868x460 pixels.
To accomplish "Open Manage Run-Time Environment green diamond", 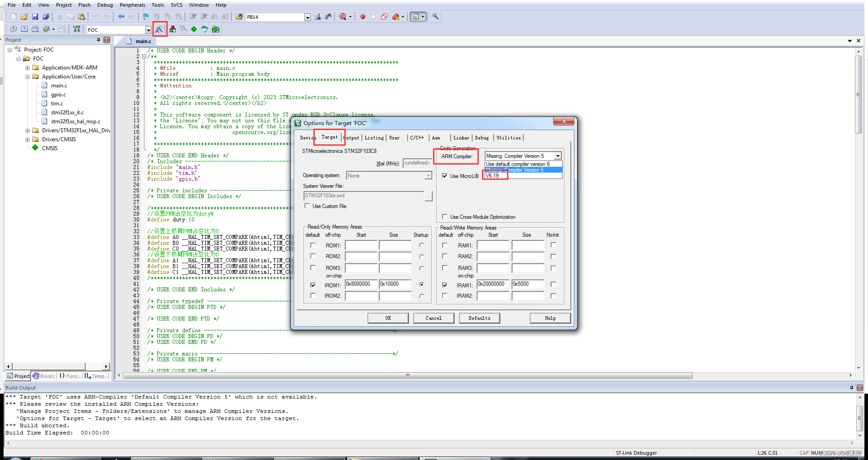I will [194, 29].
